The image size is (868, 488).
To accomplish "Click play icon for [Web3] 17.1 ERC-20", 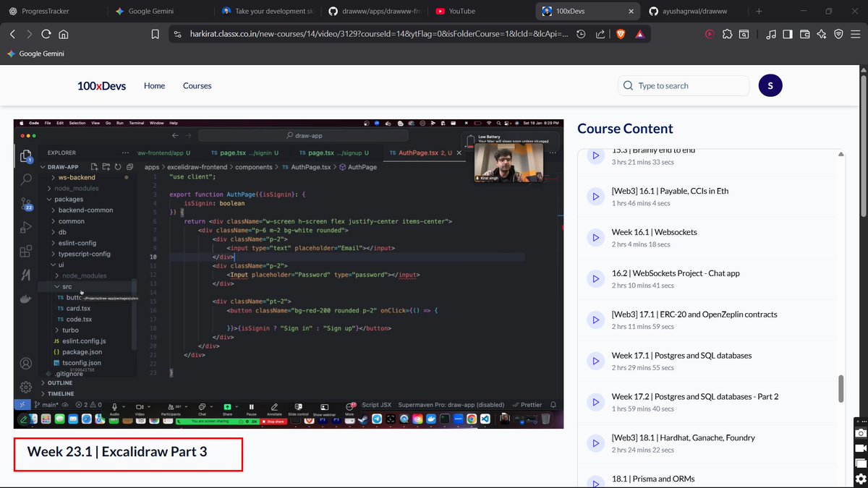I will 595,320.
